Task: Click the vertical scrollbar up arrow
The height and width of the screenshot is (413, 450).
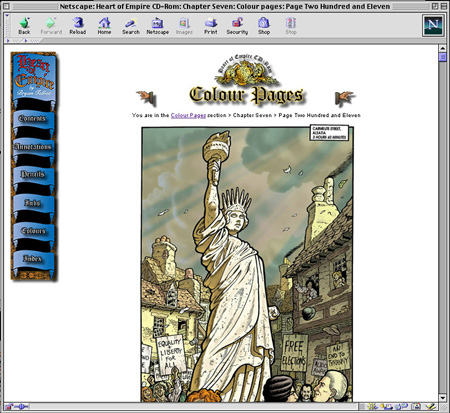Action: click(x=443, y=48)
